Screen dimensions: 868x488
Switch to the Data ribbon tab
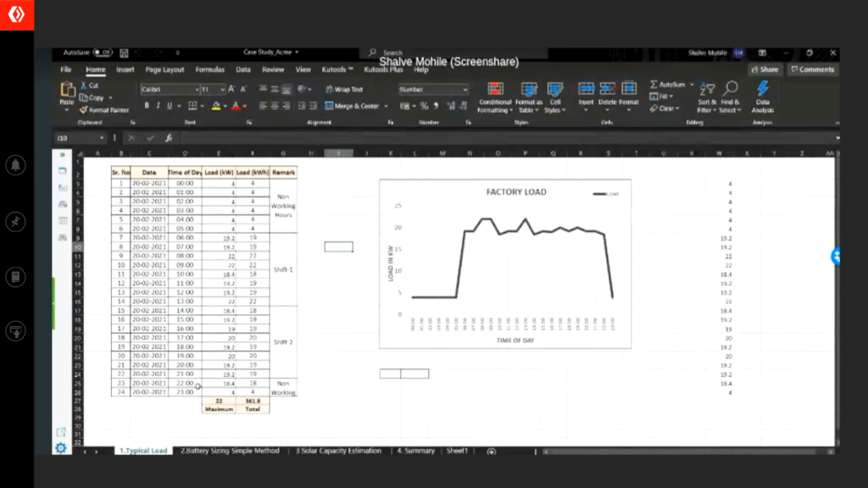pos(243,69)
